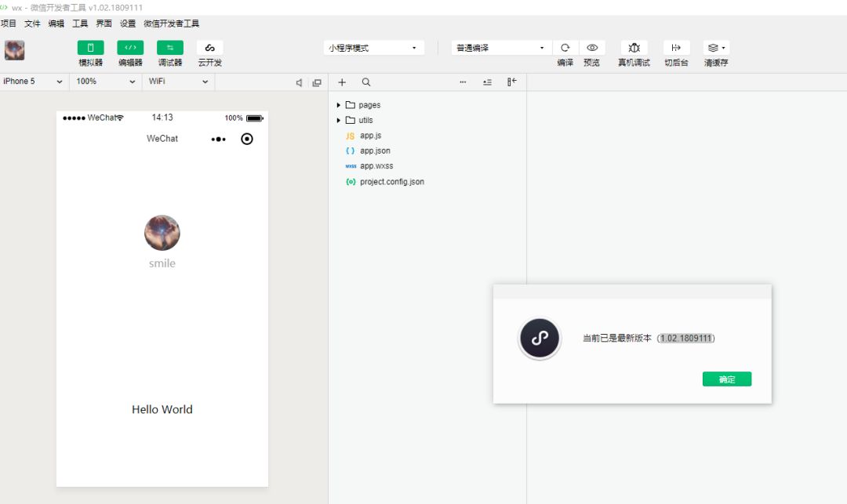Screen dimensions: 847x504
Task: Click the 预览 preview eye icon
Action: click(592, 48)
